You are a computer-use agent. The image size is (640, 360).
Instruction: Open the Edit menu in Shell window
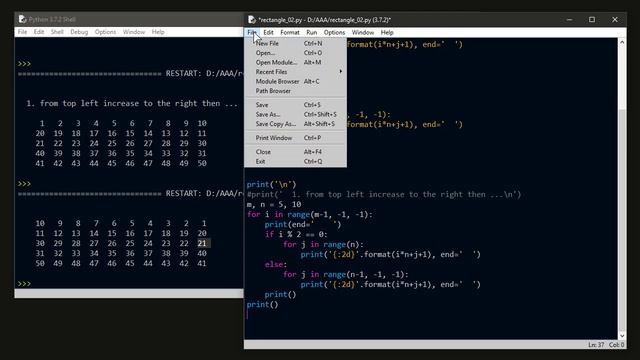39,32
